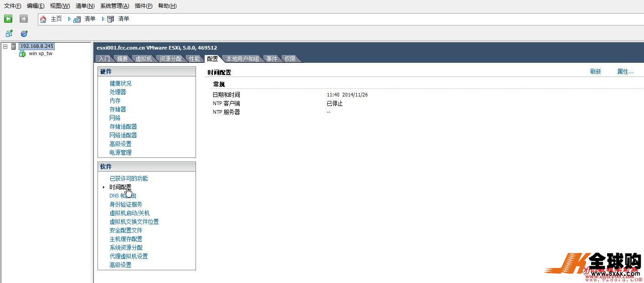Viewport: 644px width, 283px height.
Task: Click the home icon in the breadcrumb bar
Action: point(43,19)
